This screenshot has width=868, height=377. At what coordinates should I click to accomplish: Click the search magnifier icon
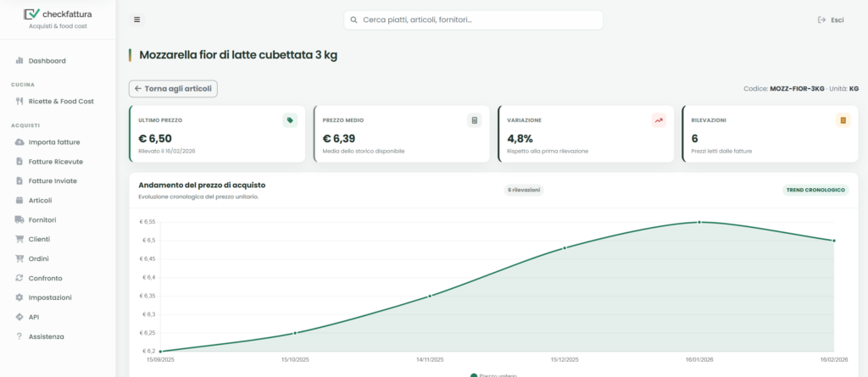pos(354,20)
